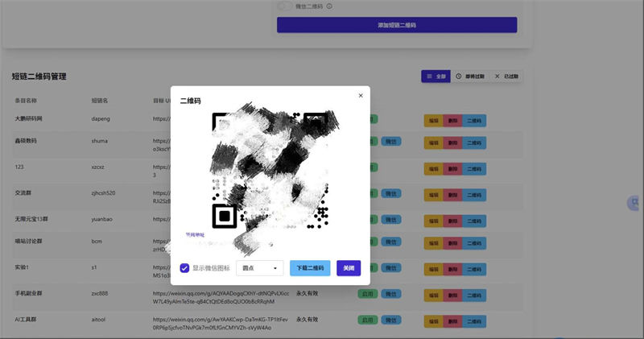Click 二维码 for the bcm row
The image size is (644, 339).
coord(474,243)
